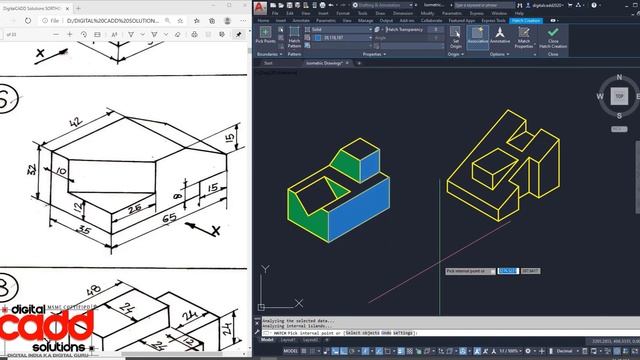This screenshot has width=640, height=360.
Task: Click the Set Origin tool
Action: [456, 37]
